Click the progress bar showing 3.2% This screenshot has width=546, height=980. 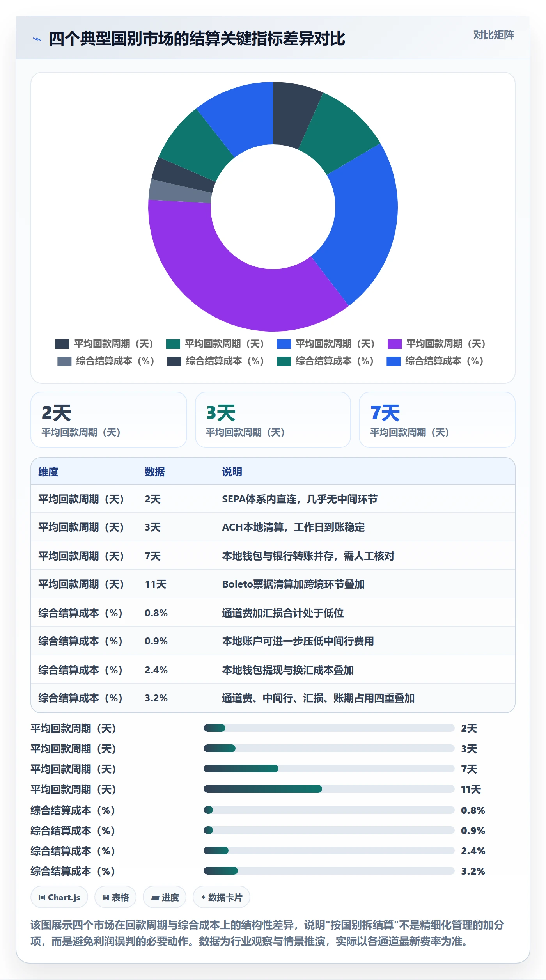(x=329, y=871)
